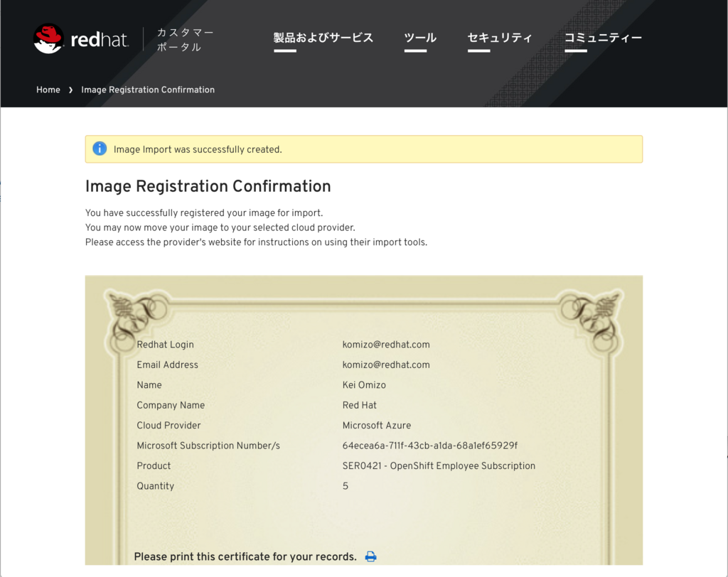Click the Name field label

[149, 385]
